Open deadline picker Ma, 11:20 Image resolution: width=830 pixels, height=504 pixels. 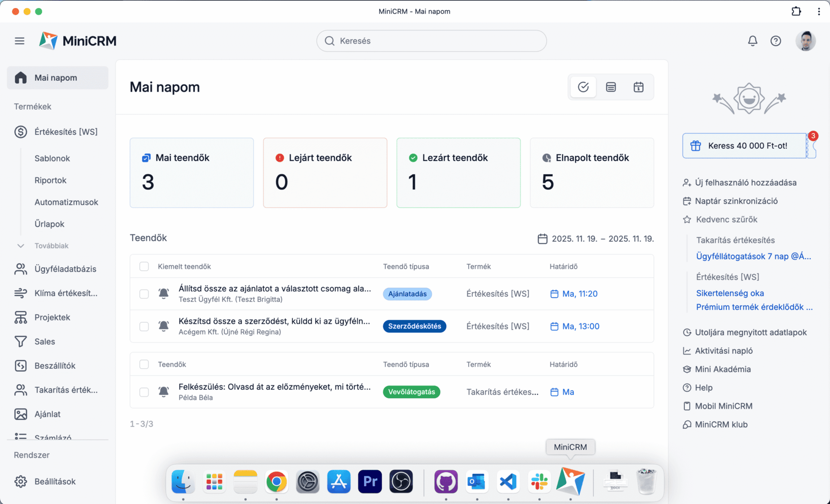coord(574,294)
